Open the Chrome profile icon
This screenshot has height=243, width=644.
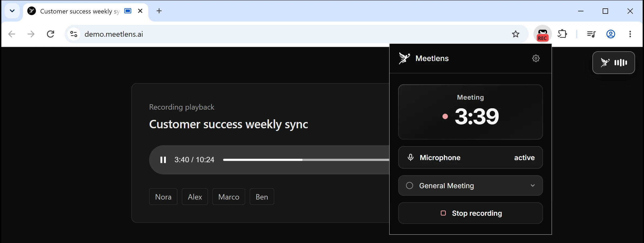click(x=611, y=34)
